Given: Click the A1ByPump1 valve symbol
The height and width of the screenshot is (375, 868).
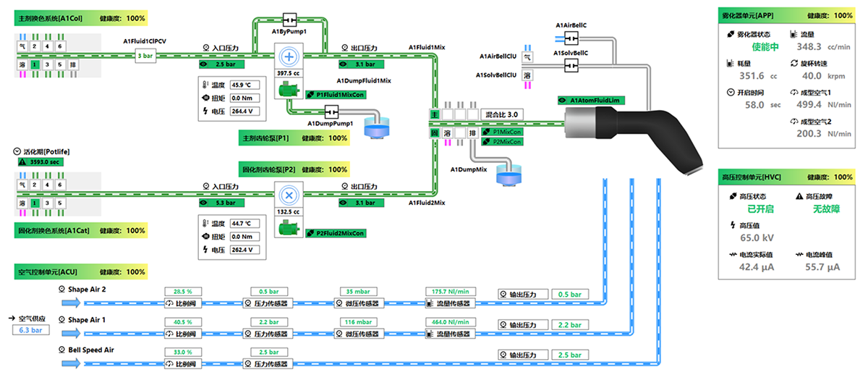Looking at the screenshot, I should click(x=290, y=17).
